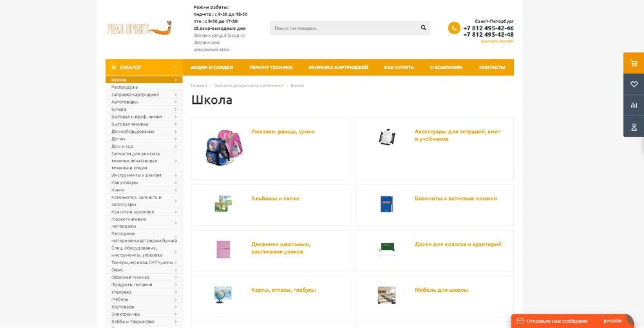Open the shopping cart side icon
The height and width of the screenshot is (328, 644).
pos(634,63)
